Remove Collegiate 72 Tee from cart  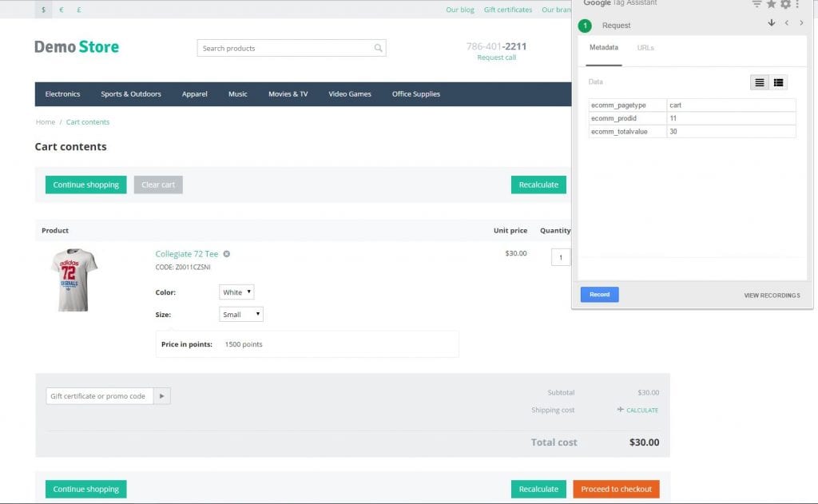(x=227, y=254)
